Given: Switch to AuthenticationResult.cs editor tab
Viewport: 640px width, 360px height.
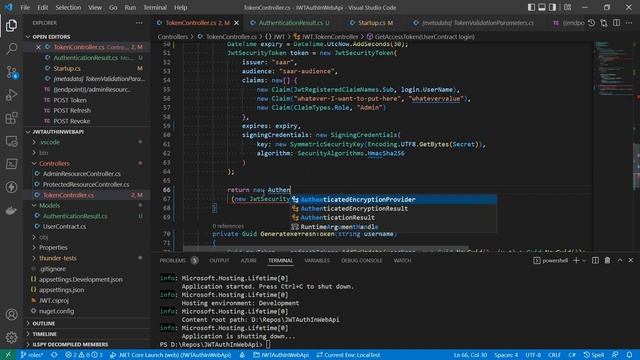Looking at the screenshot, I should pyautogui.click(x=290, y=23).
